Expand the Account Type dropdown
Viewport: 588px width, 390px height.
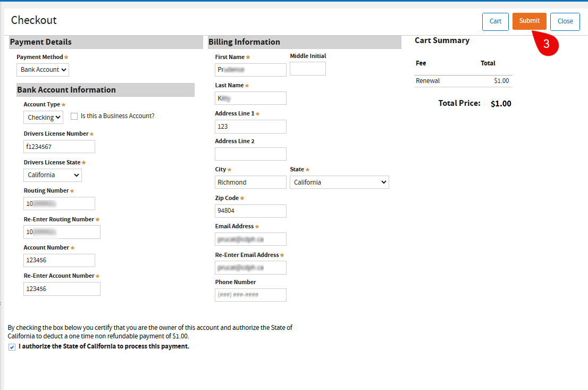coord(43,117)
